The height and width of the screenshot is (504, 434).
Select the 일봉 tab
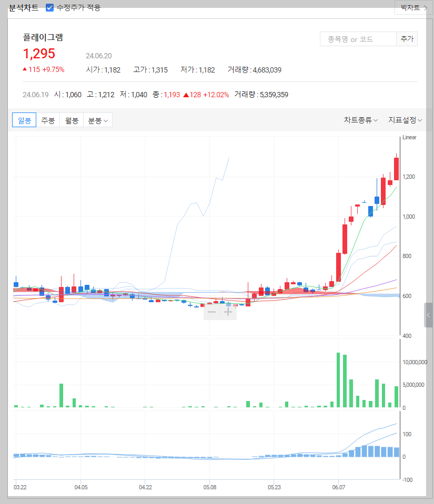[24, 120]
